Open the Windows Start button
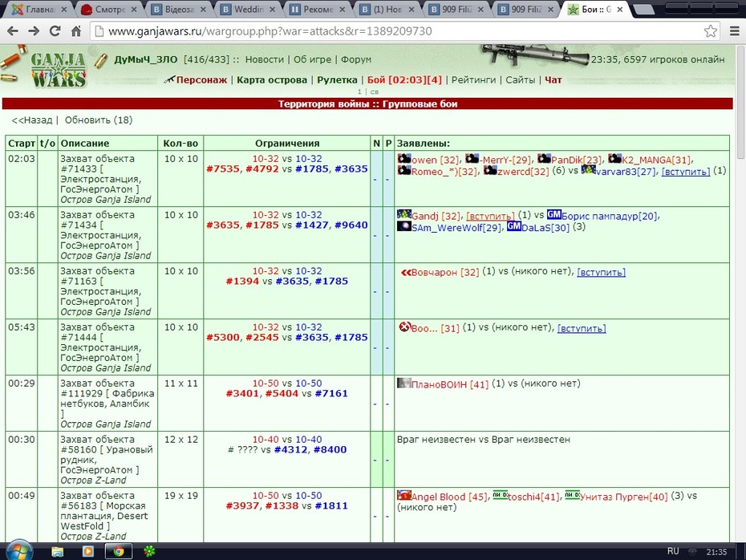Screen dimensions: 746x560 (19, 551)
